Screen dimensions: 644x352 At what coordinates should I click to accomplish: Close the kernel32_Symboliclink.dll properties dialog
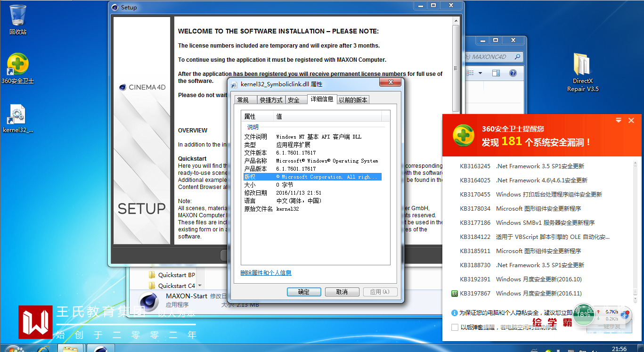pos(391,83)
